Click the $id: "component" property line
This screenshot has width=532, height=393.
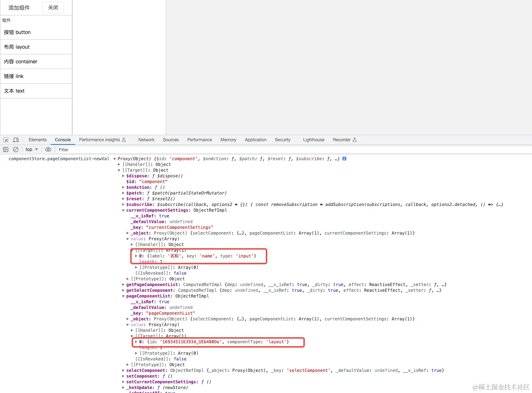click(x=147, y=182)
